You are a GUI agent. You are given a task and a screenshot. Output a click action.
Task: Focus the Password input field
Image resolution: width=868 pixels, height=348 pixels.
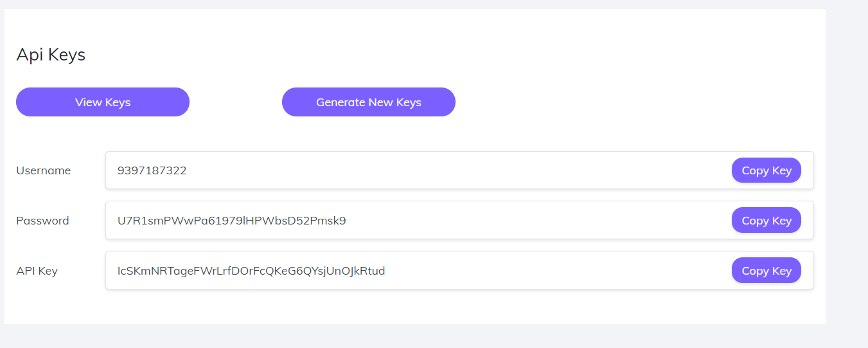(514, 221)
